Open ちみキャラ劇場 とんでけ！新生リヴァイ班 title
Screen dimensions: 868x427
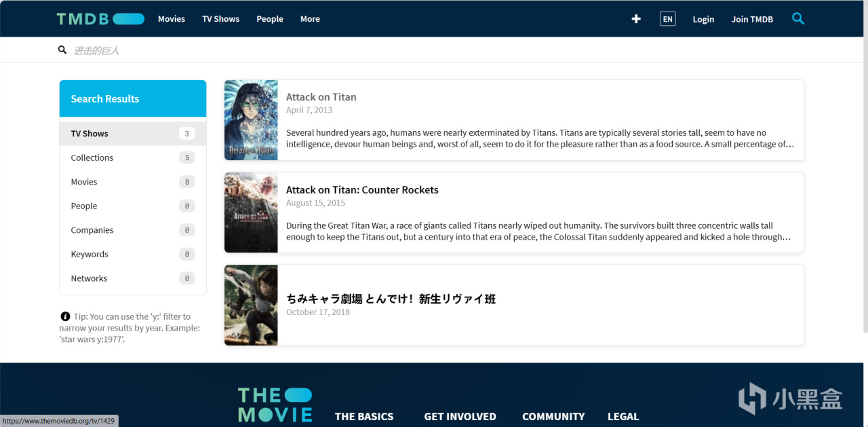[391, 299]
